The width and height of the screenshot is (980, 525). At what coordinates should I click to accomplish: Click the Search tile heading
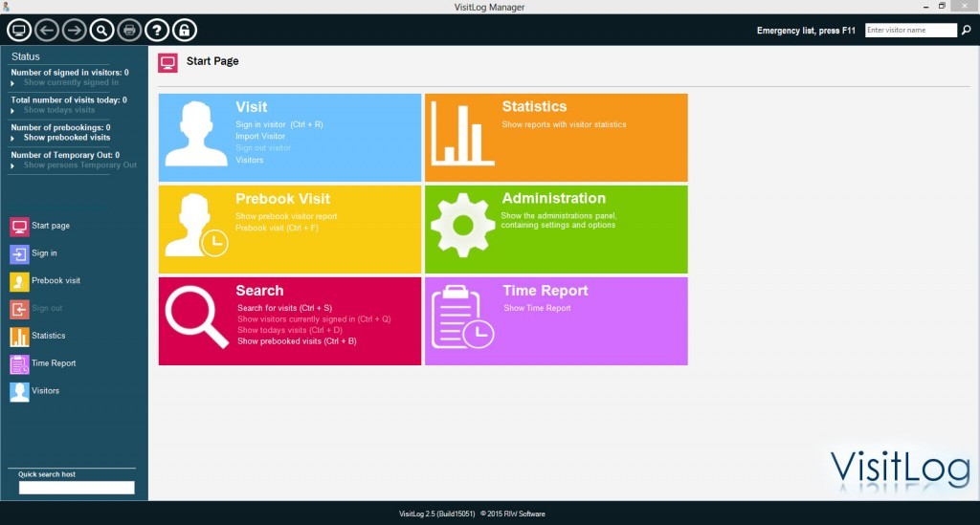(259, 291)
